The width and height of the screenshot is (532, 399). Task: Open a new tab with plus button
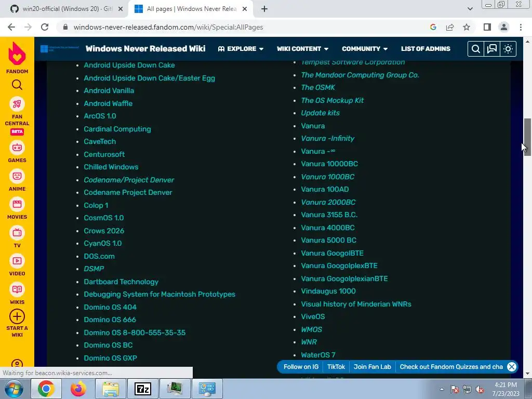point(264,9)
